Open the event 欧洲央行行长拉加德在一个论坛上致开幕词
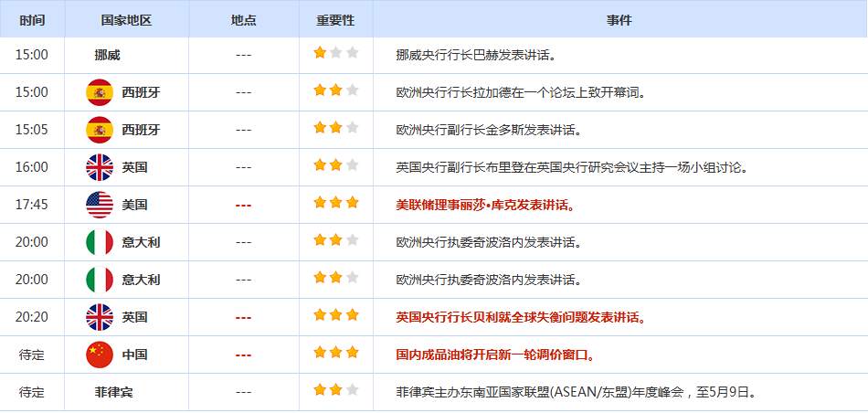Screen dimensions: 868x413 point(522,92)
